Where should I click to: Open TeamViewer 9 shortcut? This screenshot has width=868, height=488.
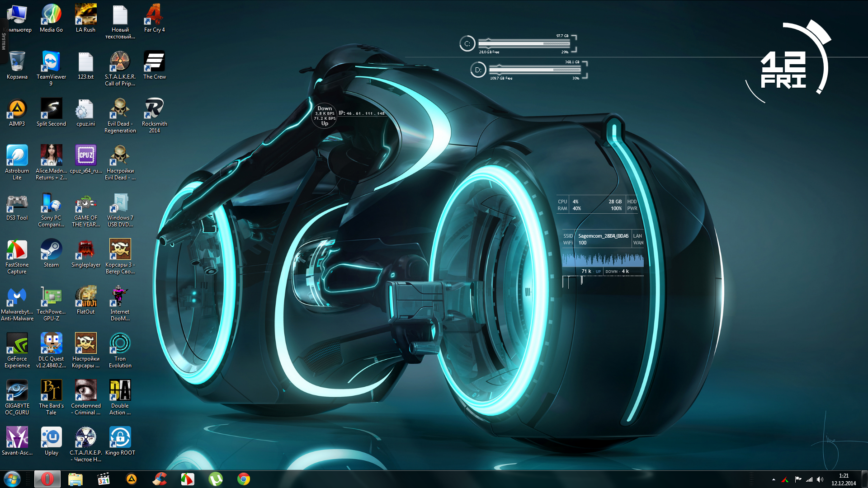[51, 69]
